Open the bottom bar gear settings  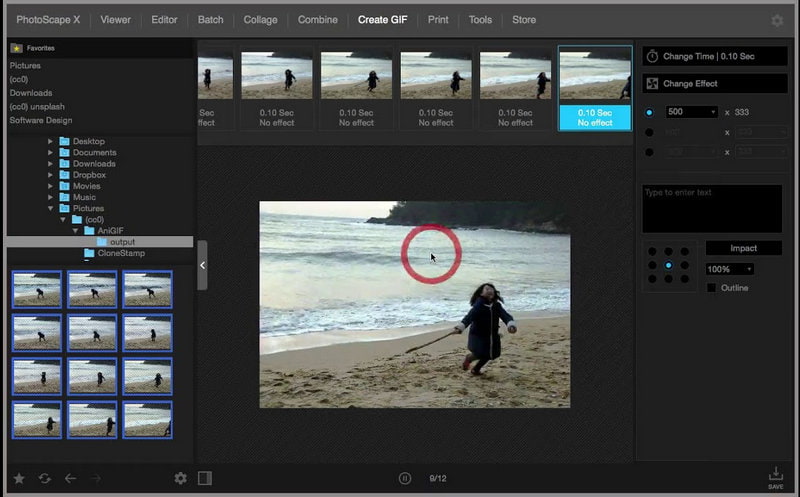click(x=181, y=478)
